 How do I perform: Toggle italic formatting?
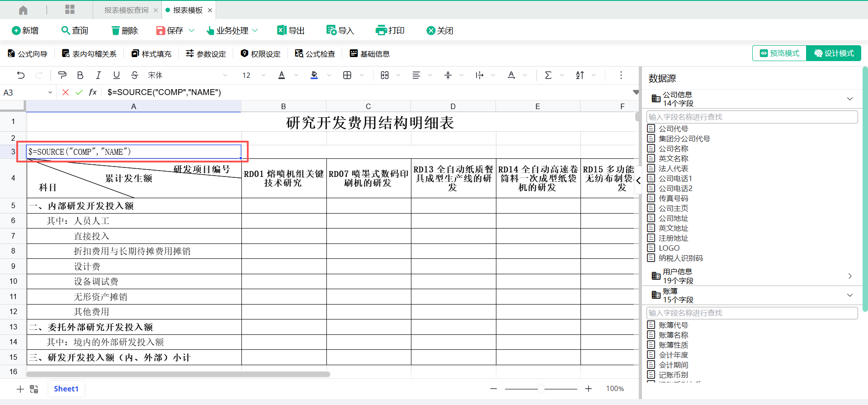click(x=98, y=75)
